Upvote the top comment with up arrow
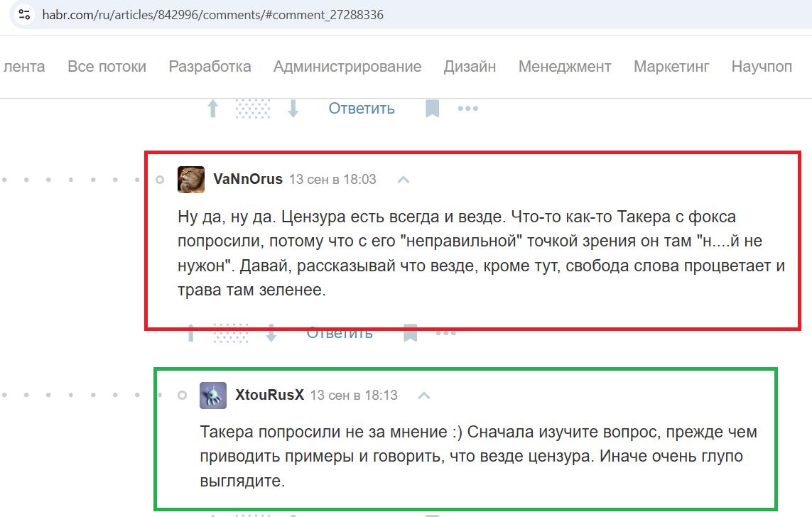Screen dimensions: 812x517 point(213,109)
